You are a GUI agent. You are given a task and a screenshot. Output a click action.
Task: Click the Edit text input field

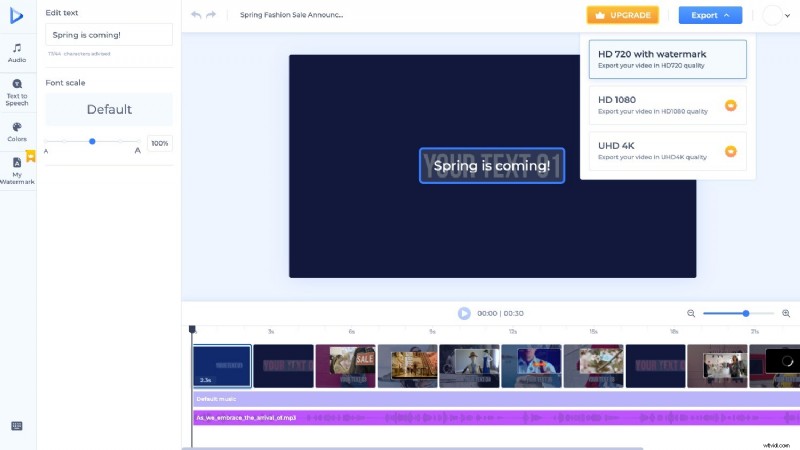pyautogui.click(x=109, y=35)
